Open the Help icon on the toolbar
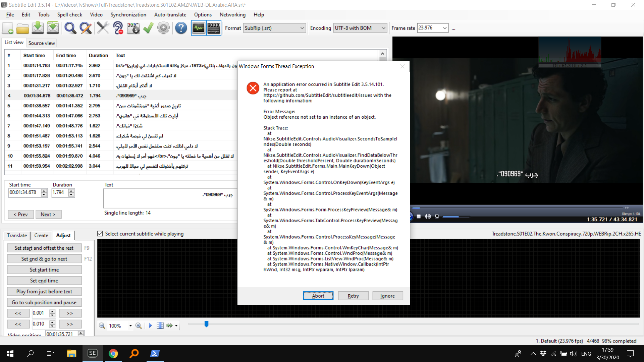 point(181,28)
